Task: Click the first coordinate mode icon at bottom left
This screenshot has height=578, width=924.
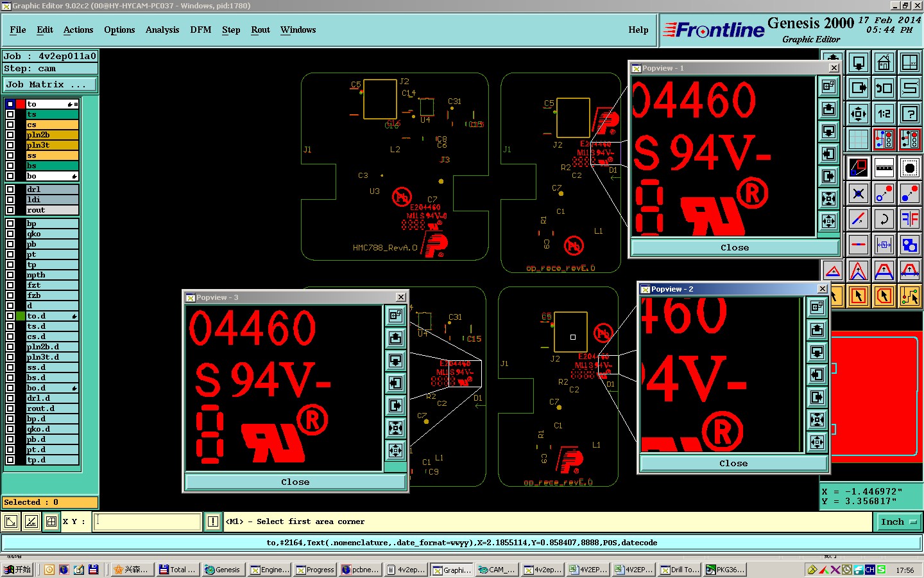Action: coord(11,521)
